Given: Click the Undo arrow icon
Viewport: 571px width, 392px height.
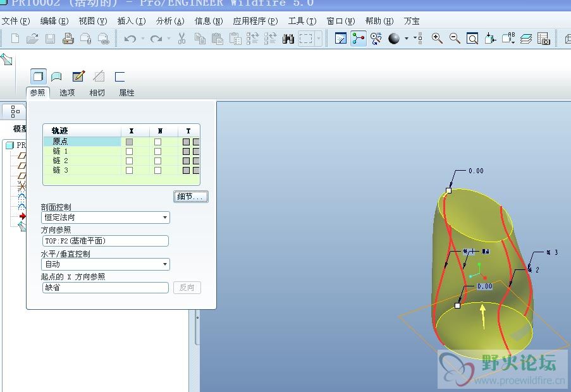Looking at the screenshot, I should (x=130, y=39).
